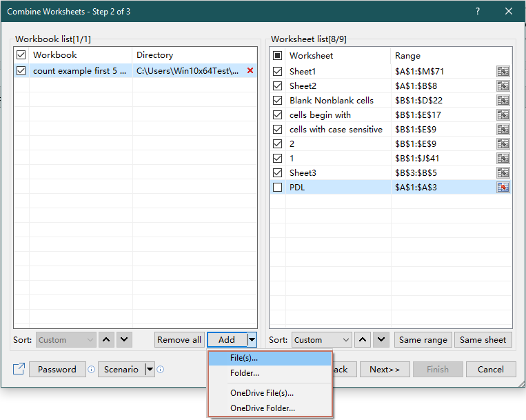The image size is (526, 420).
Task: Click info icon next to Password button
Action: (x=92, y=370)
